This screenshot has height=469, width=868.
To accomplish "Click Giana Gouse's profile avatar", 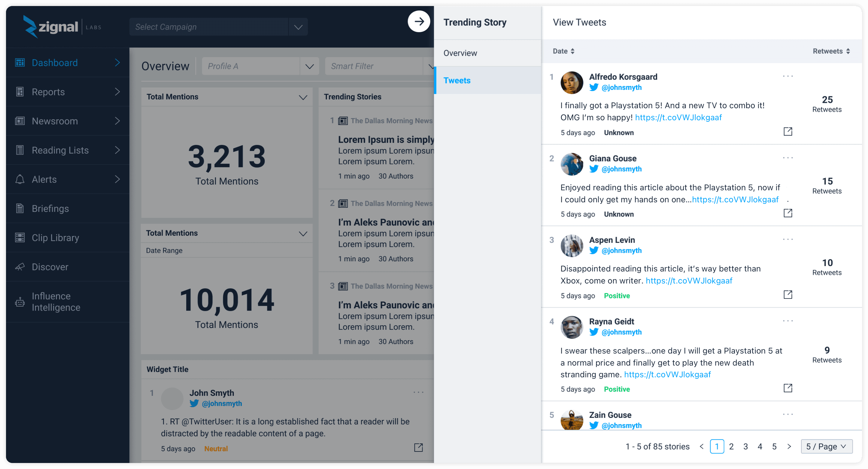I will pos(572,164).
